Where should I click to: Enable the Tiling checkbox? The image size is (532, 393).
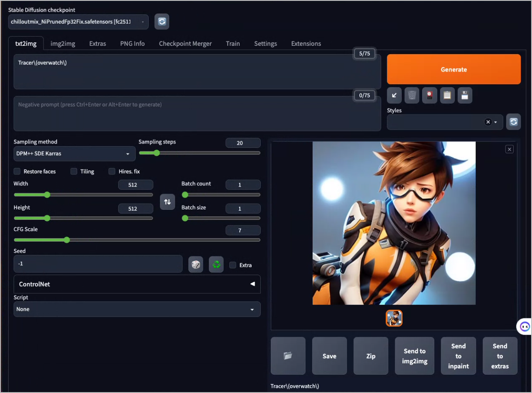(x=74, y=171)
